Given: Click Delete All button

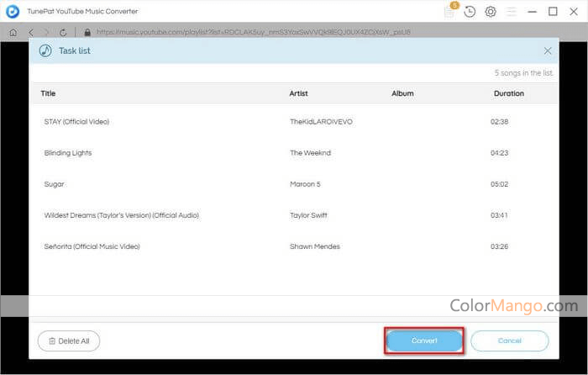Looking at the screenshot, I should (x=69, y=341).
